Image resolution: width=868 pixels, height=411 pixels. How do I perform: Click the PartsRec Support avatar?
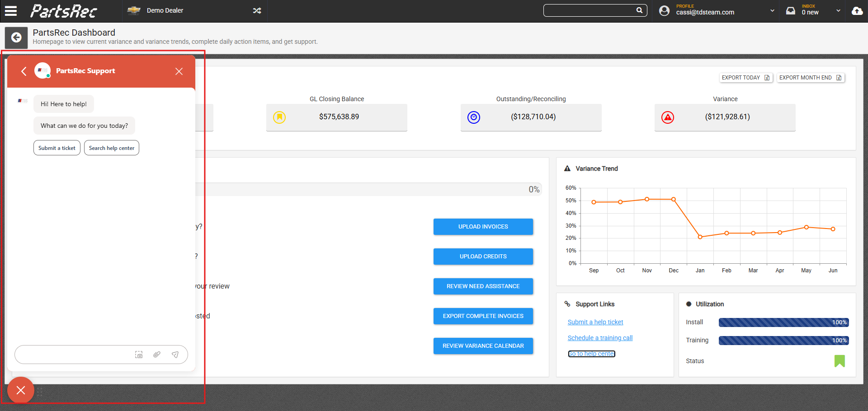coord(42,70)
